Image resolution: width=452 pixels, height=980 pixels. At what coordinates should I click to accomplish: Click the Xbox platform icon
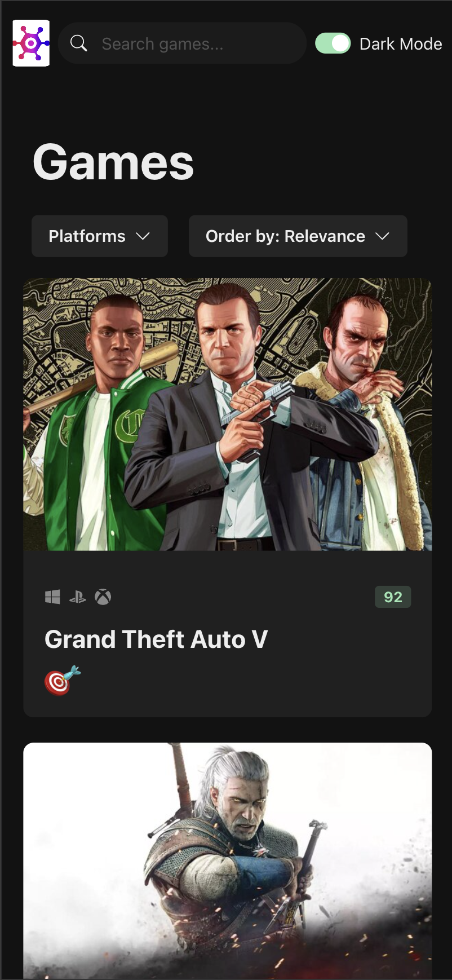[103, 597]
